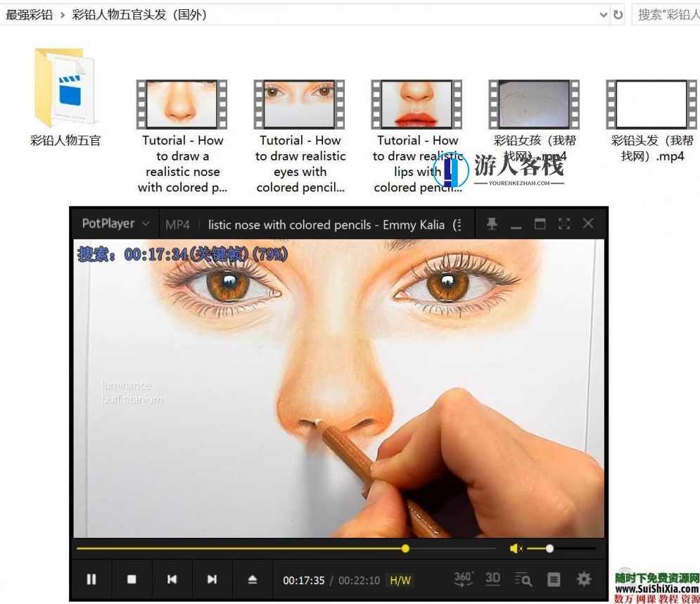Skip to the previous track
This screenshot has width=700, height=604.
172,579
